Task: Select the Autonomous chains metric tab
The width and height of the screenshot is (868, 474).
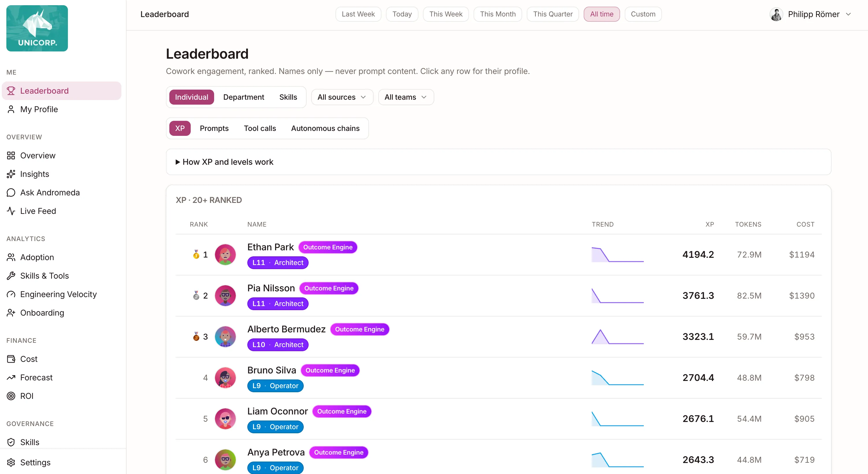Action: point(325,128)
